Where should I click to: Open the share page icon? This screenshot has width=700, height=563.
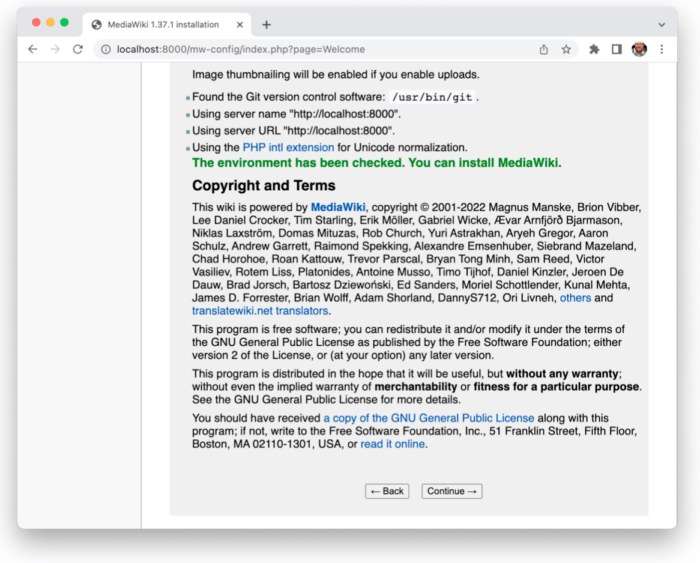coord(543,50)
